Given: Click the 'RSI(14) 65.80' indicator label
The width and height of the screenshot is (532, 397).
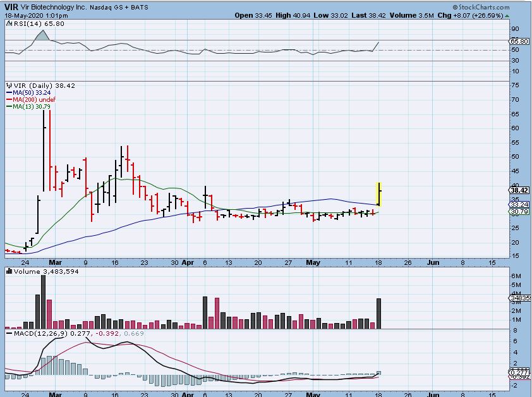Looking at the screenshot, I should 39,23.
